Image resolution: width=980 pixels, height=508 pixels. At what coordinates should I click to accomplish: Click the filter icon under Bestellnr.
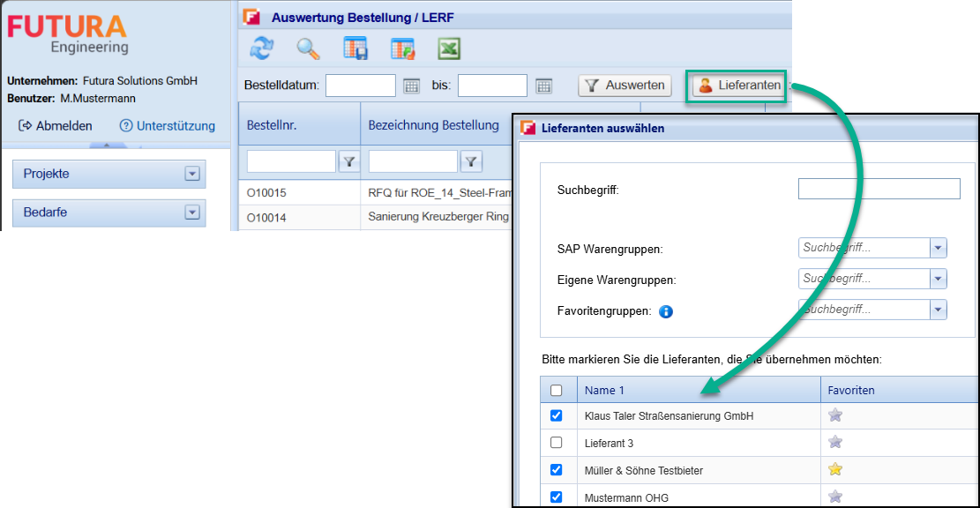pyautogui.click(x=349, y=161)
